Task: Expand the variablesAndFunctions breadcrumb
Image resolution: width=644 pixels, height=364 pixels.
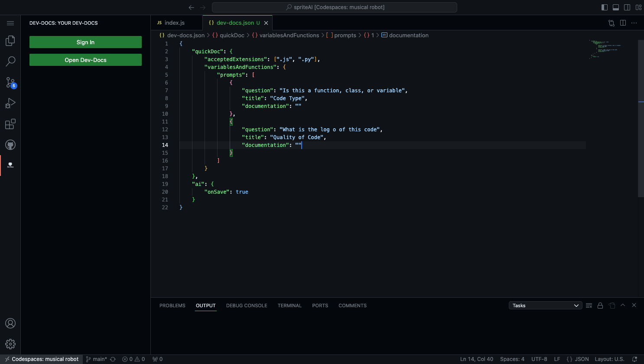Action: point(289,36)
